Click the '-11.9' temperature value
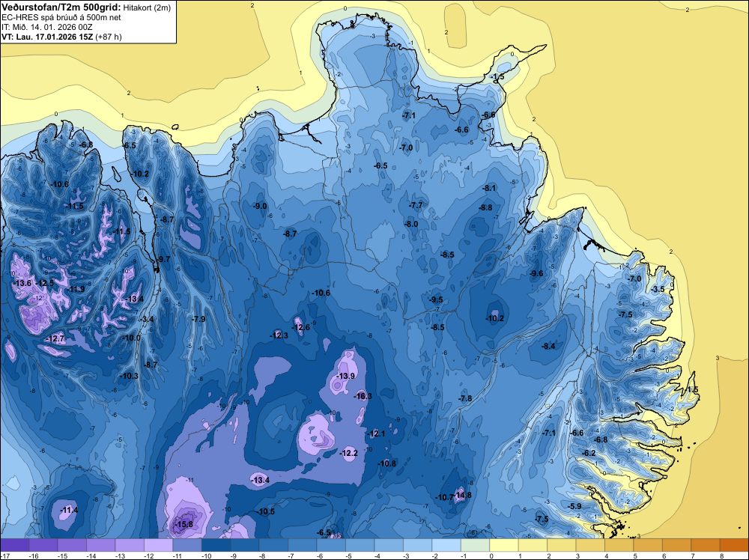The width and height of the screenshot is (749, 560). pos(76,289)
